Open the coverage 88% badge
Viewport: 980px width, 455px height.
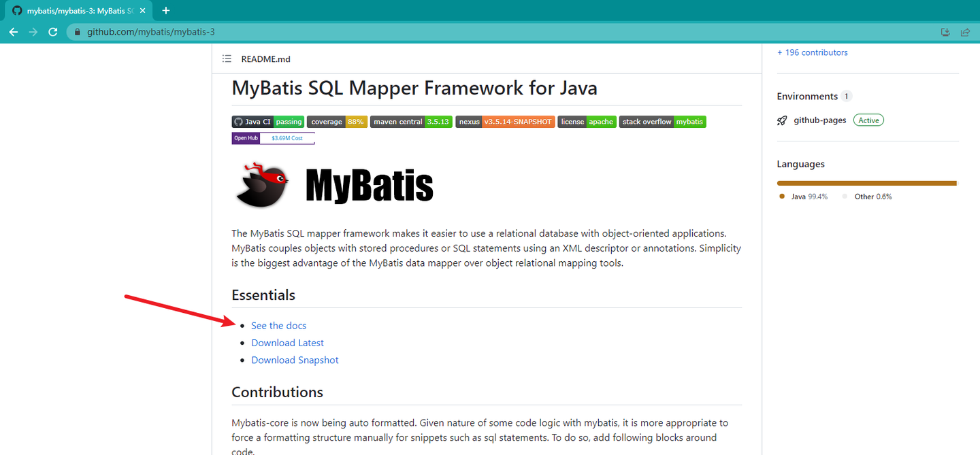tap(337, 122)
